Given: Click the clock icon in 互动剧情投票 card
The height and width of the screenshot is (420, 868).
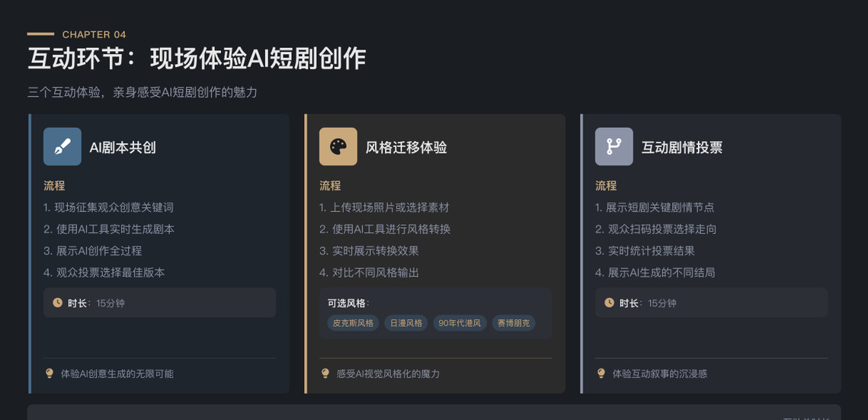Looking at the screenshot, I should tap(609, 303).
